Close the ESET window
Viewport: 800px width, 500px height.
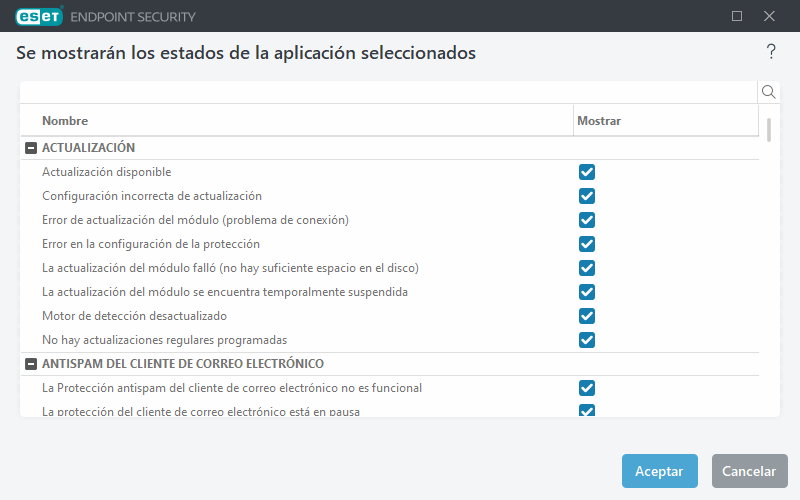coord(769,16)
